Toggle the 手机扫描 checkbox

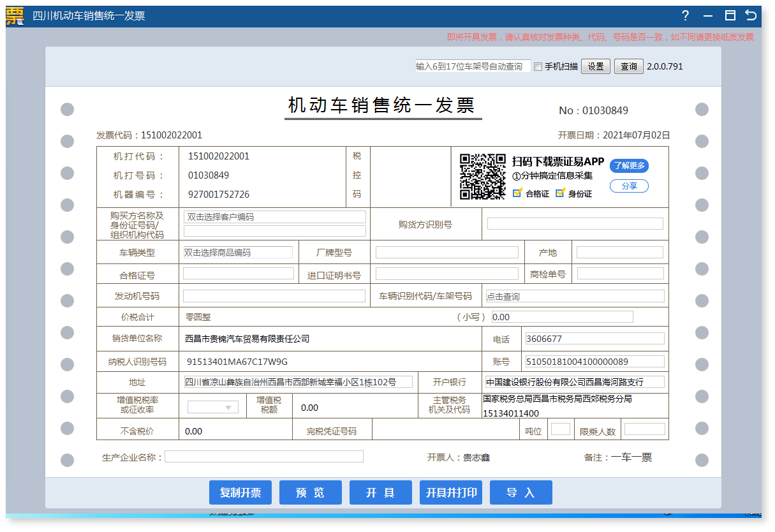tap(538, 66)
